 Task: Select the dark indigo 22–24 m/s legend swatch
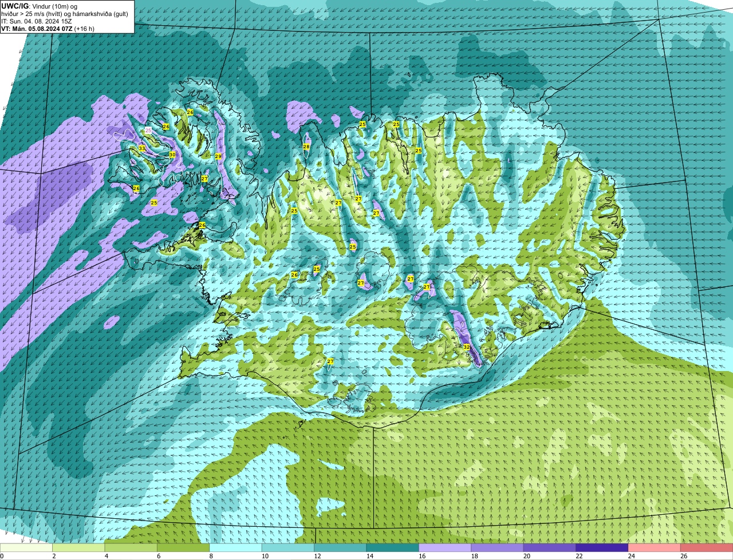click(602, 547)
